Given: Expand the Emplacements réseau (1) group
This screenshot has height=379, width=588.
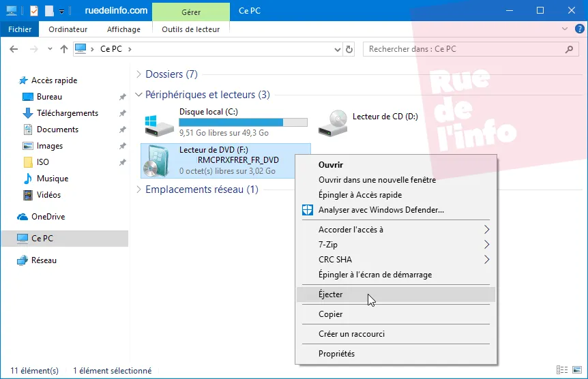Looking at the screenshot, I should tap(138, 189).
